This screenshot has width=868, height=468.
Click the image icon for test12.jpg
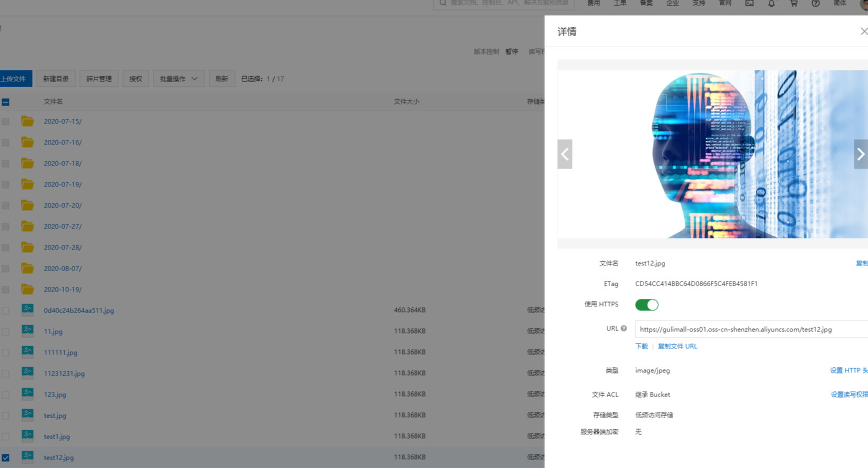(27, 457)
